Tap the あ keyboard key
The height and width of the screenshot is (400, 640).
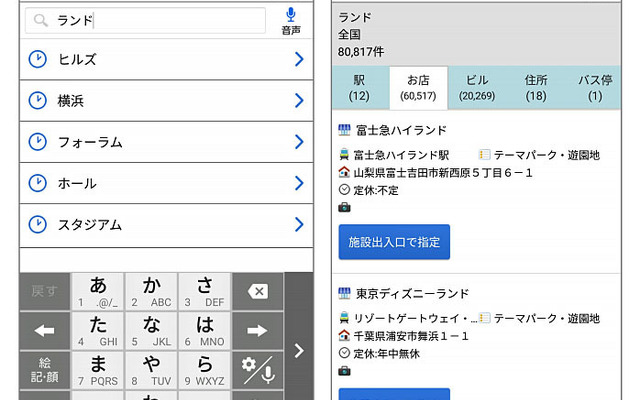coord(98,291)
